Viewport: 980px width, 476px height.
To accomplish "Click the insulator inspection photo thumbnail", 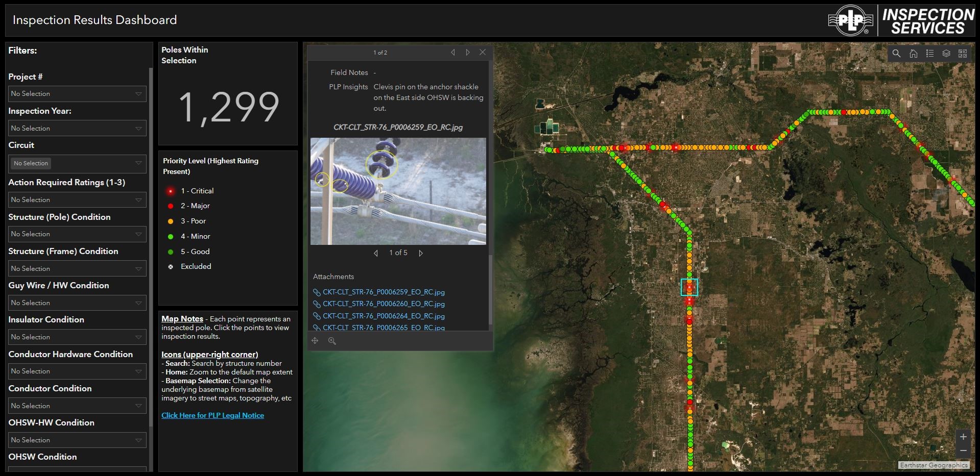I will click(x=398, y=191).
